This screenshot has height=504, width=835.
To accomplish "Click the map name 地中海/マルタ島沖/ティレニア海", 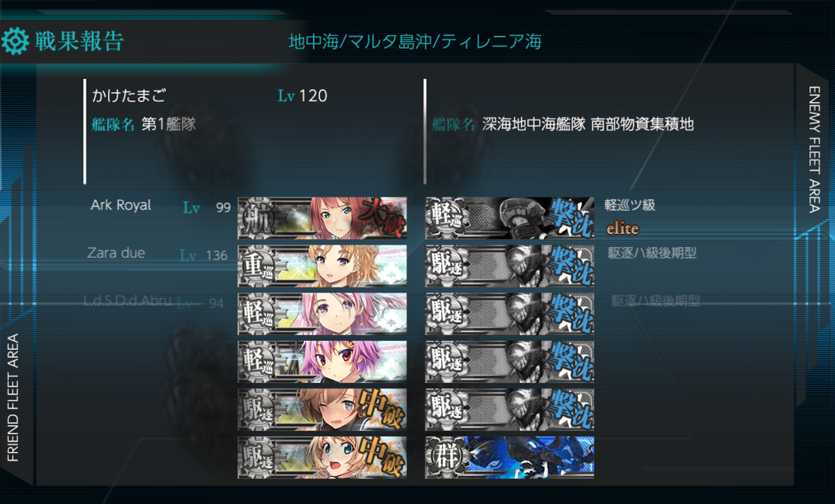I will pyautogui.click(x=415, y=41).
